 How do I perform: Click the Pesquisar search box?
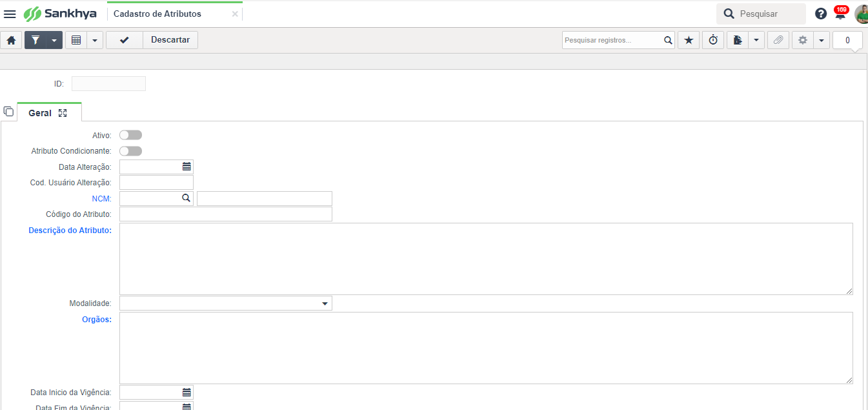click(761, 14)
